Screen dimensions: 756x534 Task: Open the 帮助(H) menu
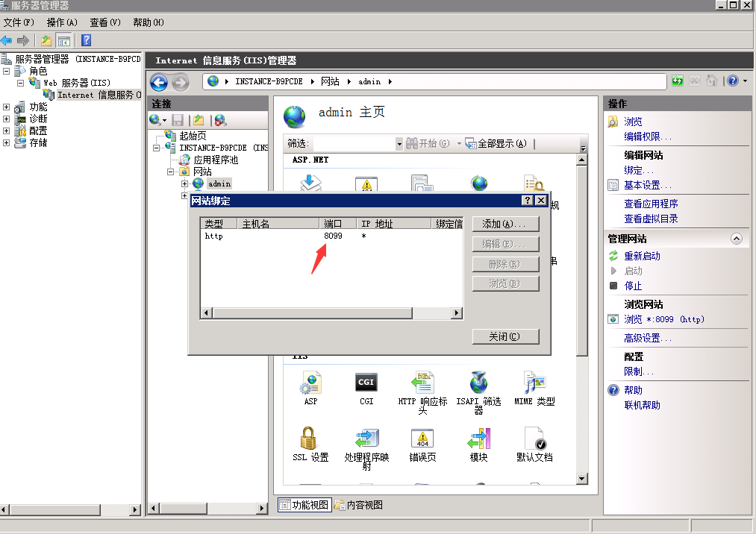(148, 22)
